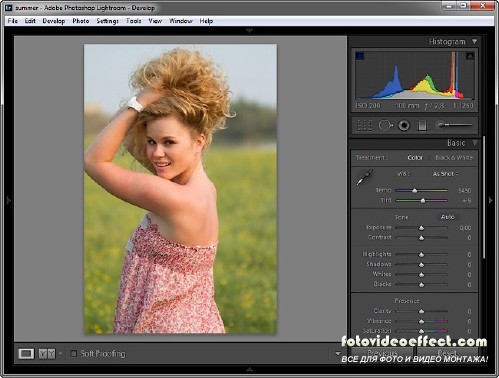Toggle shadow clipping indicator in histogram
This screenshot has height=378, width=499.
(360, 56)
